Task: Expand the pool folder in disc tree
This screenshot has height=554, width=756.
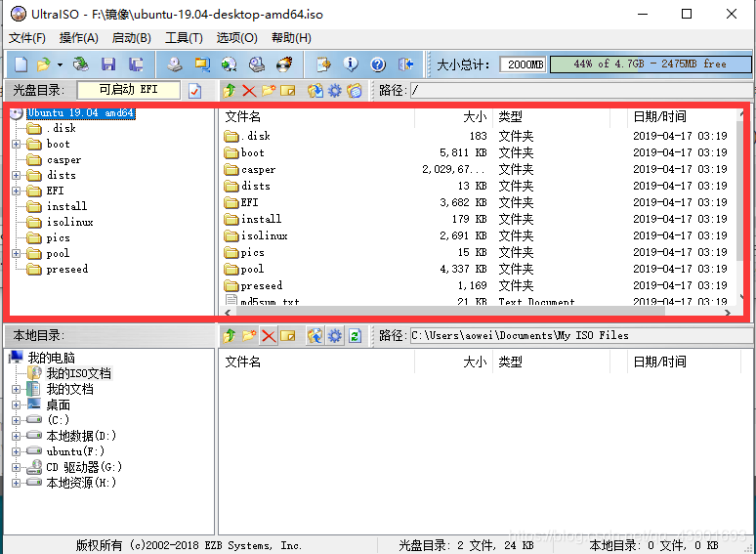Action: click(16, 254)
